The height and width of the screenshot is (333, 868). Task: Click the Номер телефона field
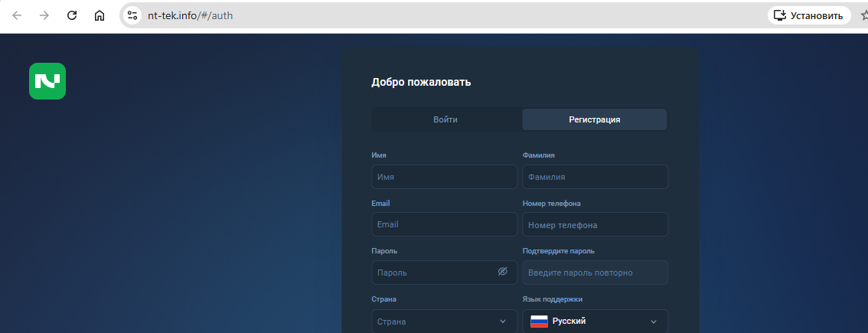tap(595, 225)
